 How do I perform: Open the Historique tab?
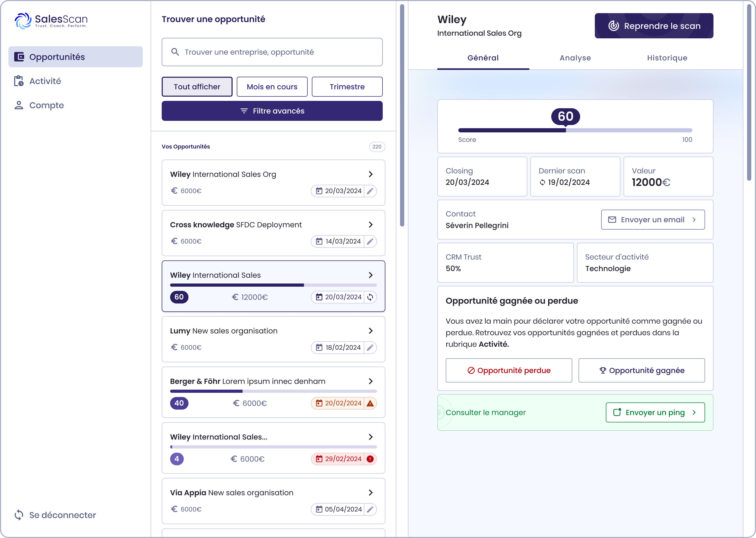coord(667,58)
